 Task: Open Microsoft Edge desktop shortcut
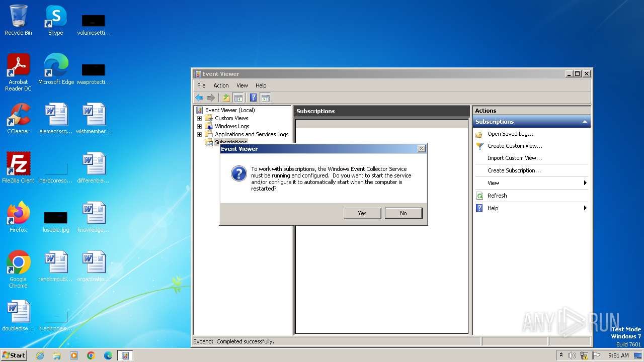(56, 69)
